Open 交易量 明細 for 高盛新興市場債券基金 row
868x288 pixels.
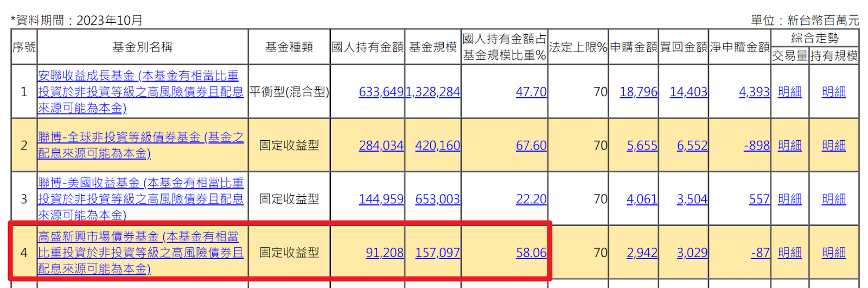click(790, 253)
